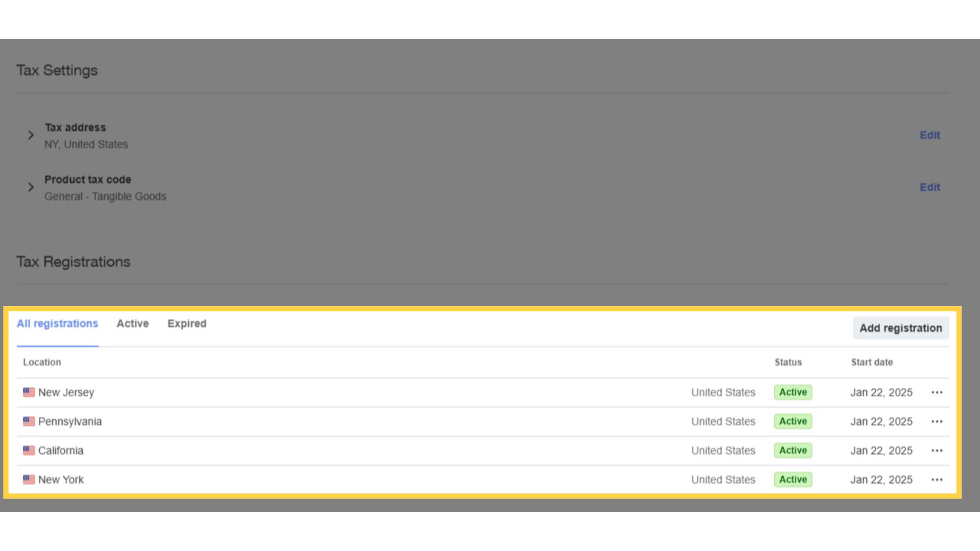Click the New York US flag icon

(28, 479)
